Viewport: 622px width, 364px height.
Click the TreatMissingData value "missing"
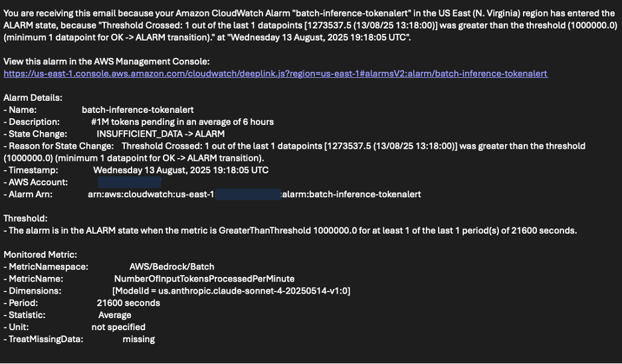[139, 339]
